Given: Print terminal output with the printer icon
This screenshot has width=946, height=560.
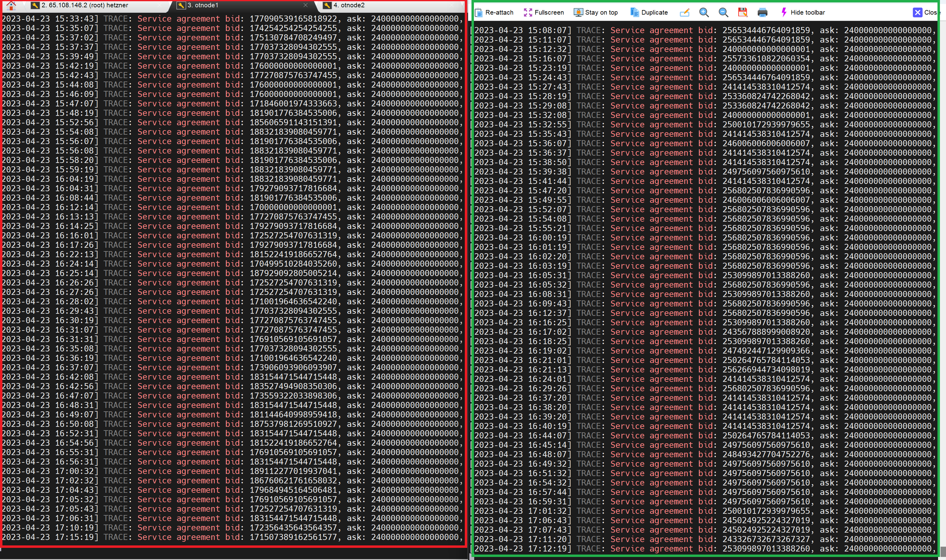Looking at the screenshot, I should point(762,12).
